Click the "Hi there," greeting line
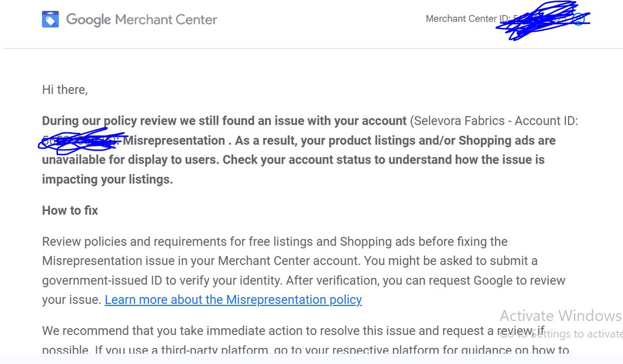Screen dimensions: 623x364 [65, 89]
